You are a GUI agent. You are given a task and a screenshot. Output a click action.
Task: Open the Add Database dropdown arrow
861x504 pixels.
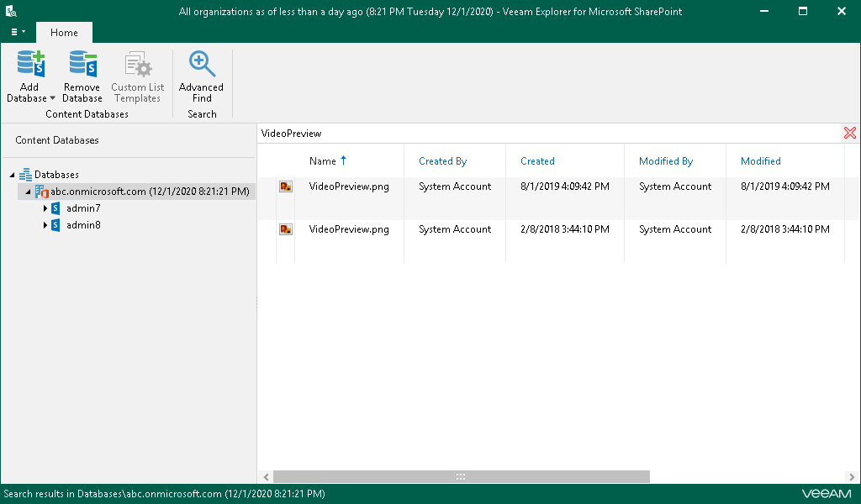[x=53, y=99]
